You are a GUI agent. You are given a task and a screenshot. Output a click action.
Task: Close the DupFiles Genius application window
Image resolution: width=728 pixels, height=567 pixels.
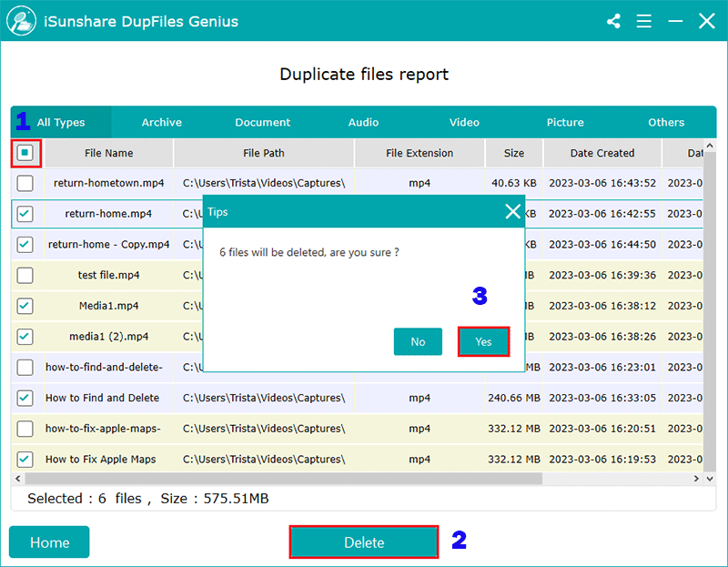706,21
